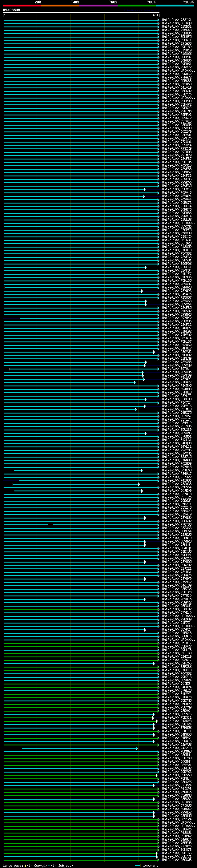The height and width of the screenshot is (868, 197).
Task: Select hit label UniRef100_C2AVW6
Action: coord(176,745)
